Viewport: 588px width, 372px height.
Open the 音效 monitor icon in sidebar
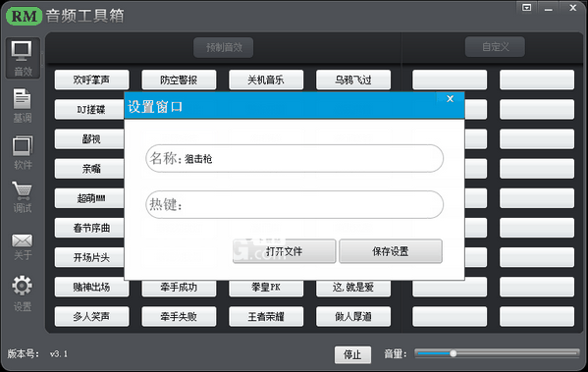pyautogui.click(x=22, y=51)
